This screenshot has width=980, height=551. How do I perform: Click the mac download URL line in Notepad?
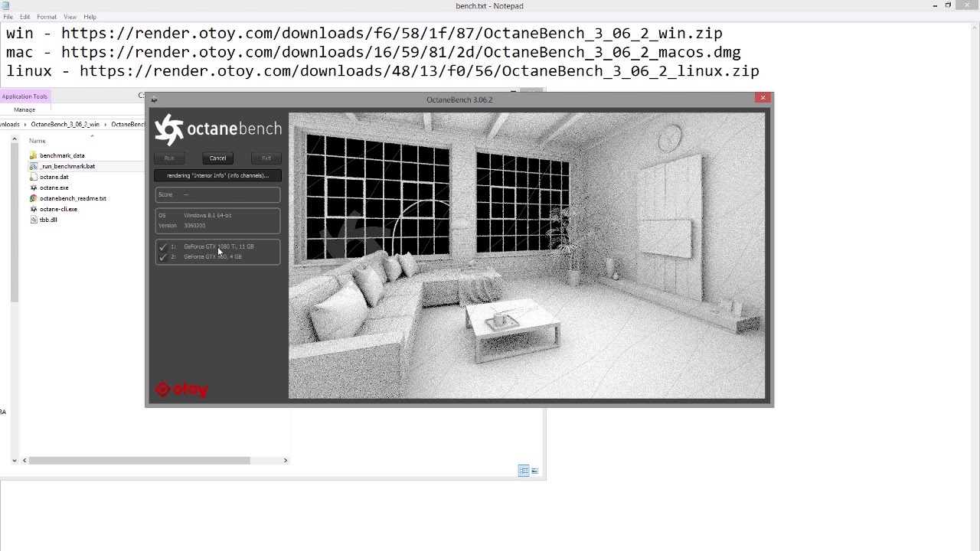pos(374,52)
